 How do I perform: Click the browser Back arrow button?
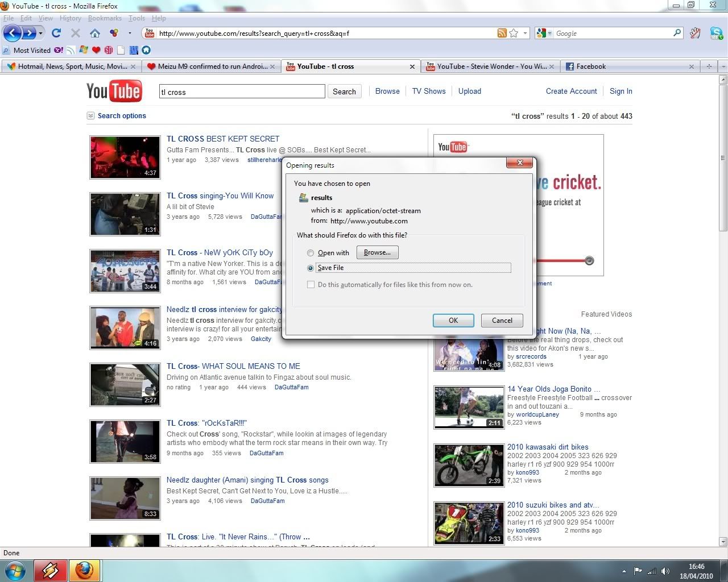[x=13, y=33]
